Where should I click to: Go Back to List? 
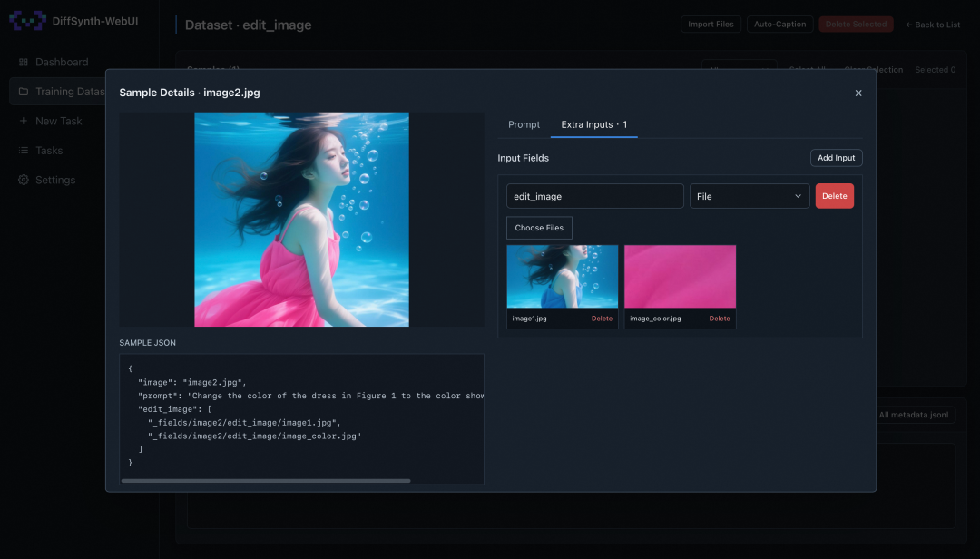(x=933, y=25)
